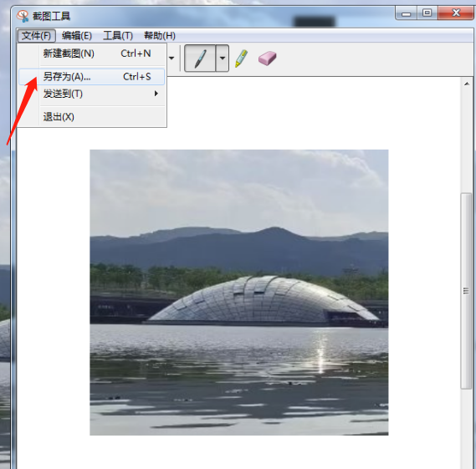This screenshot has width=476, height=469.
Task: Open the 编辑(E) menu
Action: pos(76,36)
